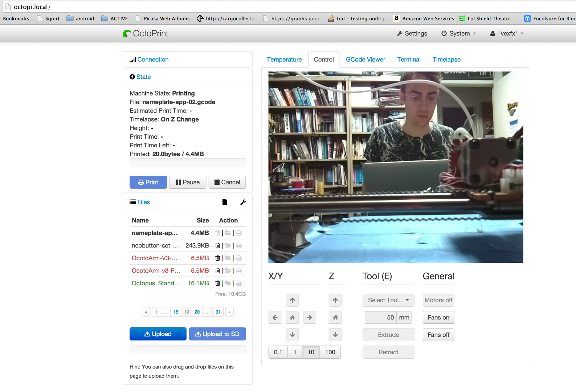Go to files page 1

point(156,312)
